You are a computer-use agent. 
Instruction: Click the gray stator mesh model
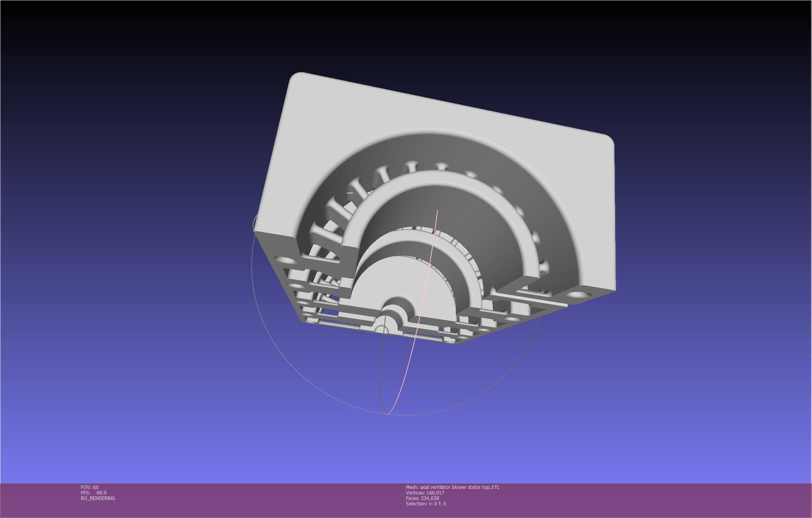pos(434,208)
